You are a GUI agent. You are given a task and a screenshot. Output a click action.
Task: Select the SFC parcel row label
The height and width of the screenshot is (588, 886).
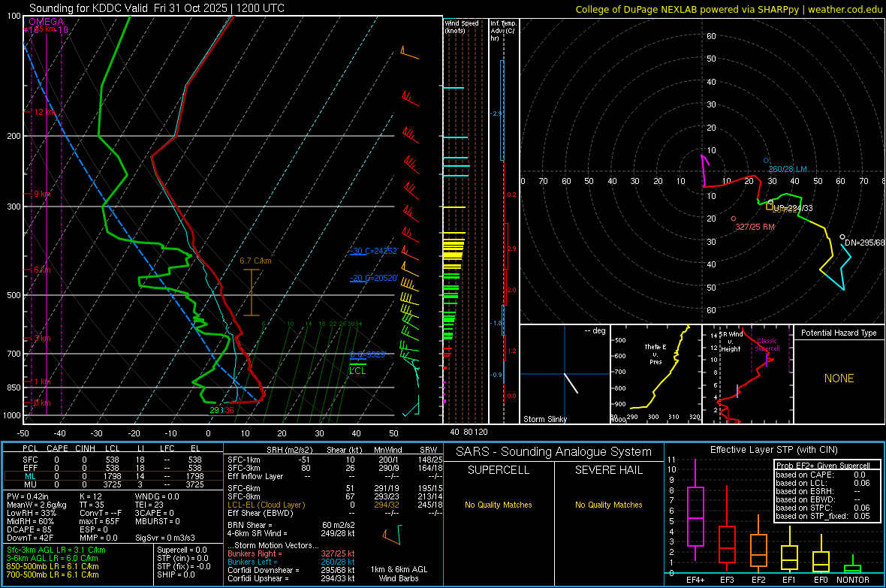coord(30,460)
